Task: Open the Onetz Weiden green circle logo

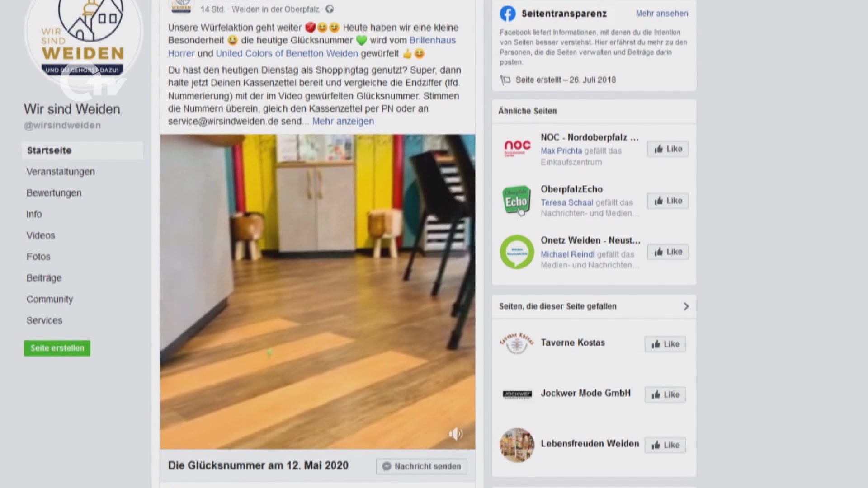Action: 517,252
